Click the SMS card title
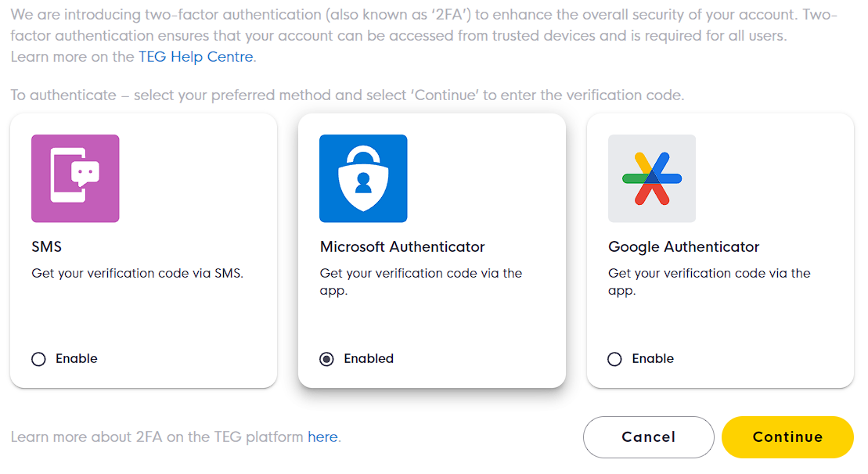Image resolution: width=868 pixels, height=474 pixels. coord(46,246)
